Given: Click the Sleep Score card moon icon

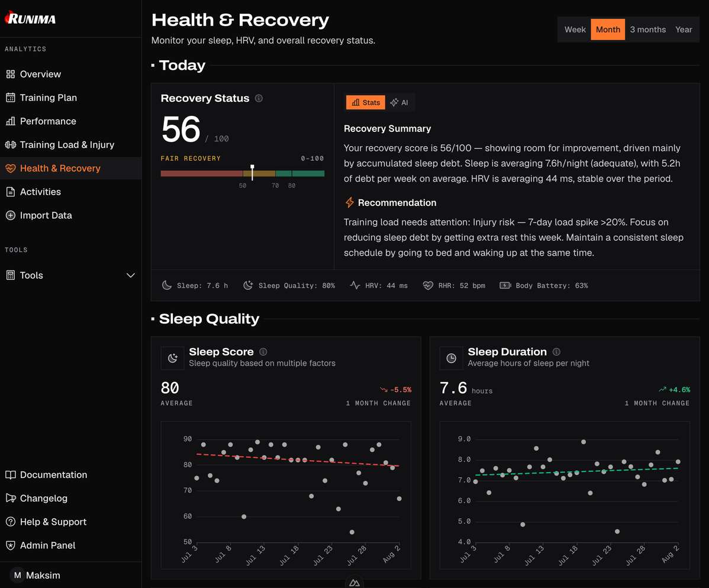Looking at the screenshot, I should tap(172, 358).
